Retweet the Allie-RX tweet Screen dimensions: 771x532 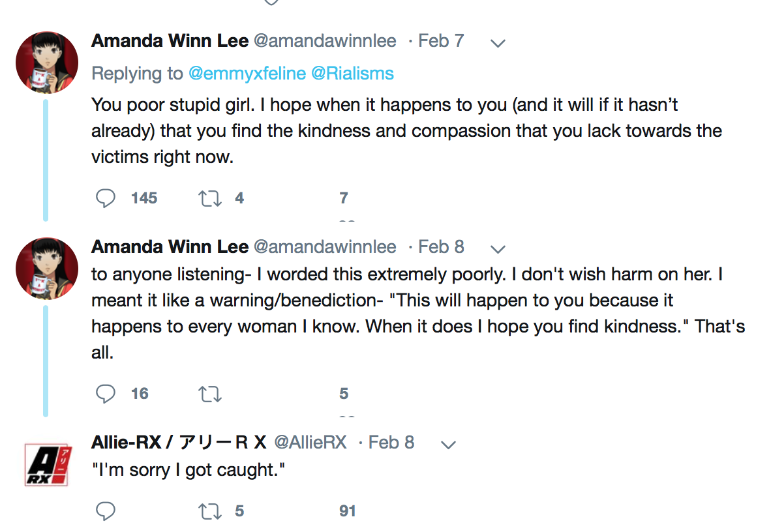pos(210,511)
